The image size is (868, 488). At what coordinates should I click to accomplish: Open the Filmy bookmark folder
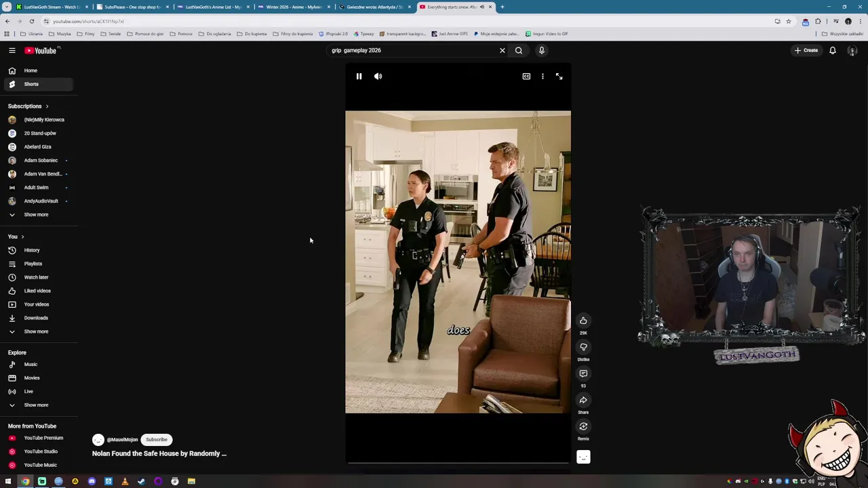(86, 34)
